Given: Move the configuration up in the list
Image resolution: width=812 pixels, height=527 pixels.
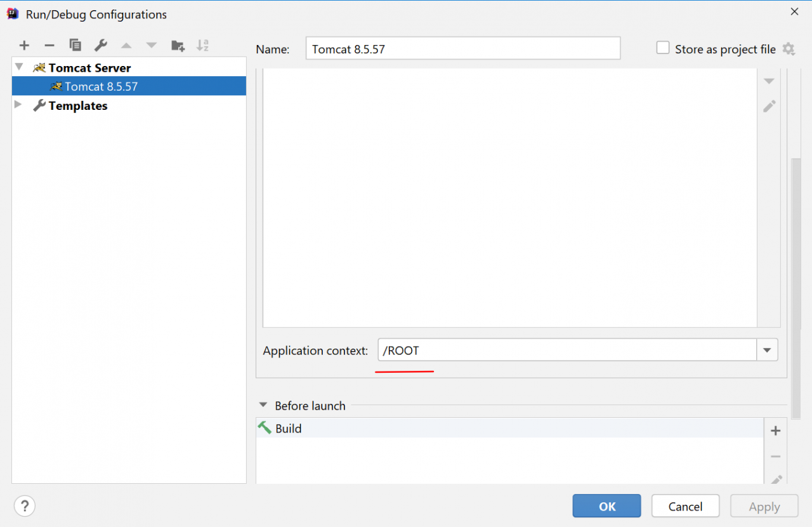Looking at the screenshot, I should (x=126, y=45).
